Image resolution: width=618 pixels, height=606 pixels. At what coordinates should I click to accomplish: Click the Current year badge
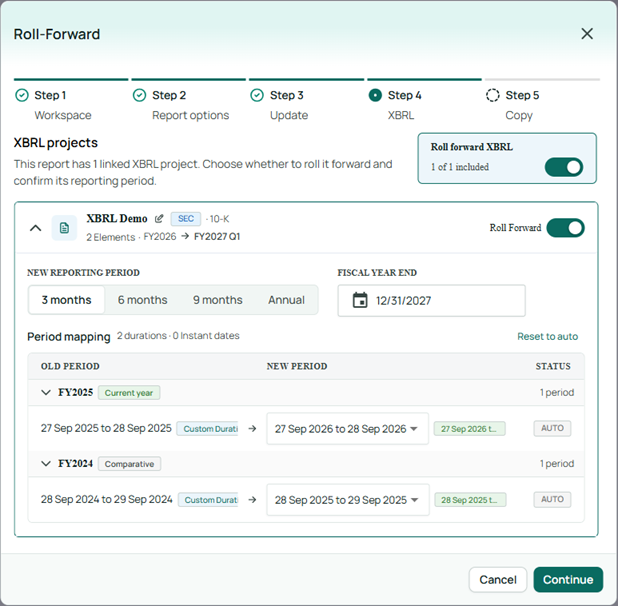click(129, 393)
